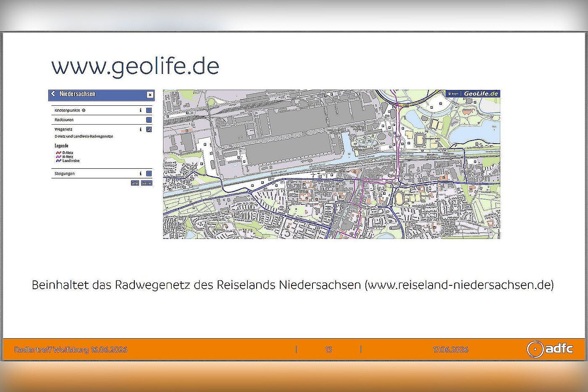This screenshot has height=392, width=588.
Task: Click the Knotenpunkte row label
Action: (x=67, y=110)
